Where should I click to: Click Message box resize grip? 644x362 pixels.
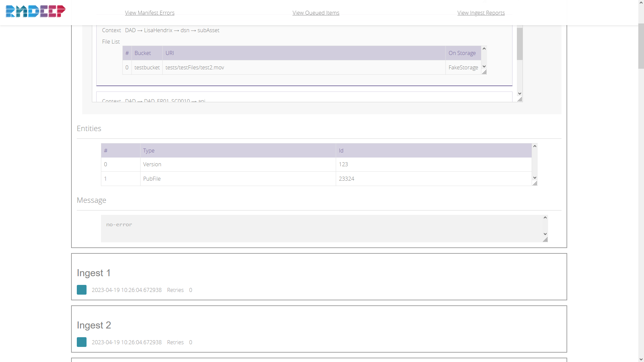pyautogui.click(x=545, y=240)
